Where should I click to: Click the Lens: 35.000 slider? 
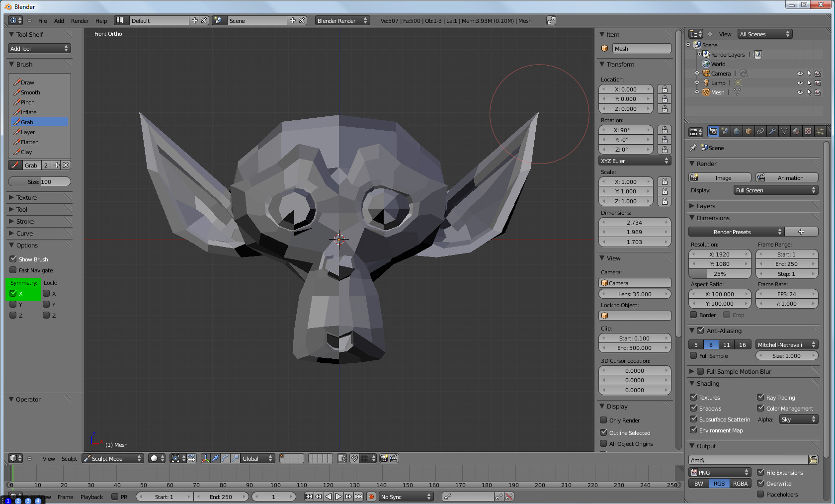click(635, 294)
